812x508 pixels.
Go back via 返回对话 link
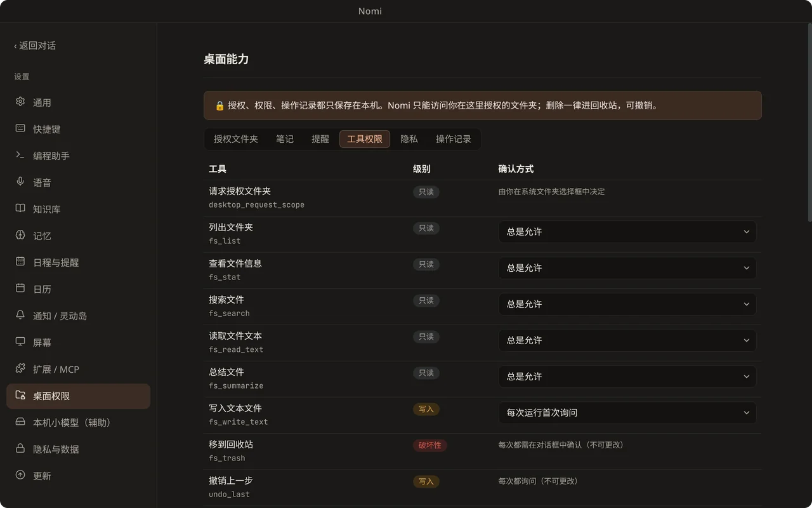point(35,46)
